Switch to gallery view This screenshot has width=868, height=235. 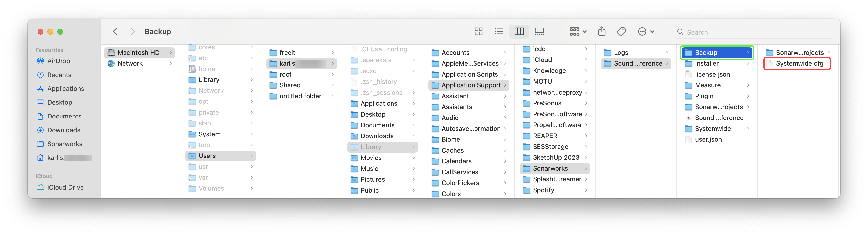(x=539, y=32)
